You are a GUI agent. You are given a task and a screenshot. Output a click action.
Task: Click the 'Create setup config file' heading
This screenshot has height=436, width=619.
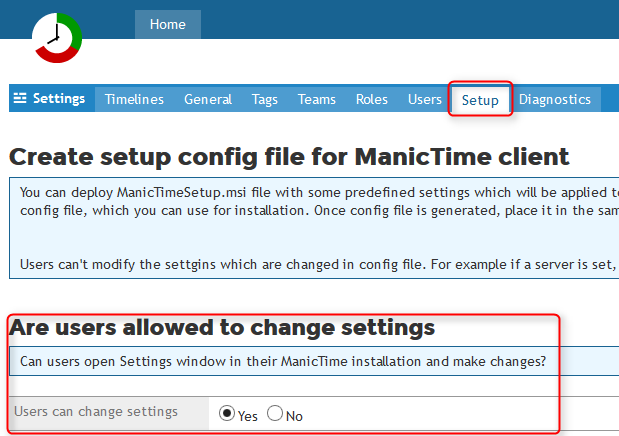[289, 157]
